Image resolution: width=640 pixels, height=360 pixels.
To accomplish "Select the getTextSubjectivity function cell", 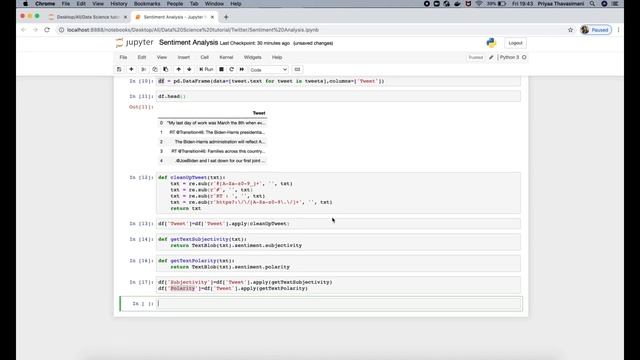I will pyautogui.click(x=339, y=242).
